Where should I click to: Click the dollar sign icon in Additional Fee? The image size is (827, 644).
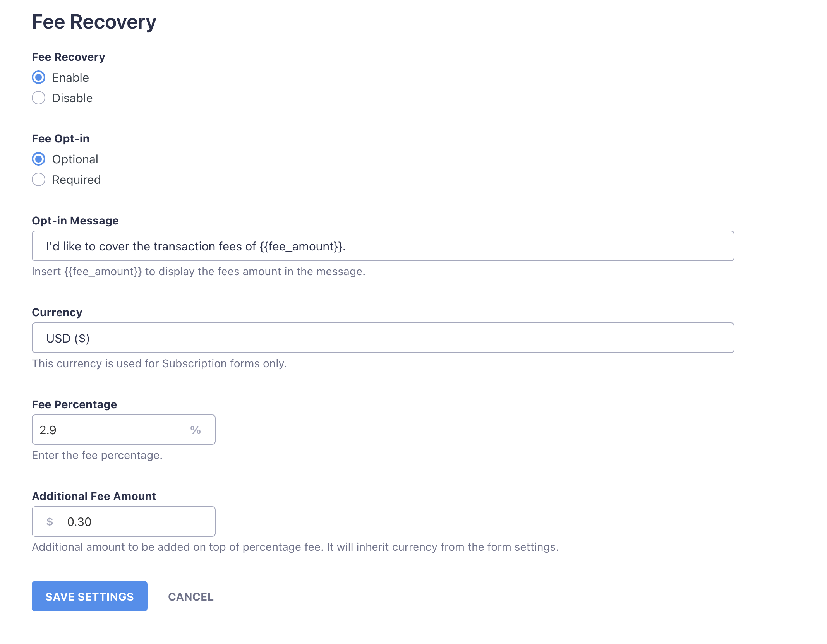point(50,522)
